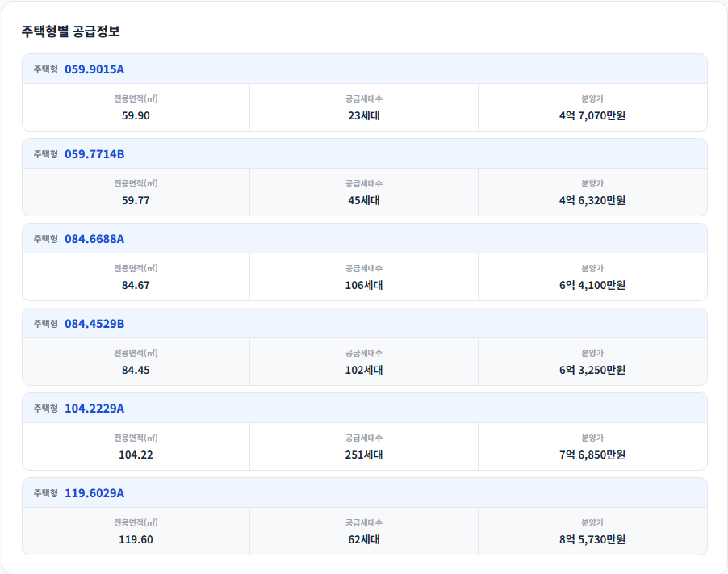Click 분양가 label in 084.6688A card
This screenshot has width=728, height=574.
coord(592,268)
